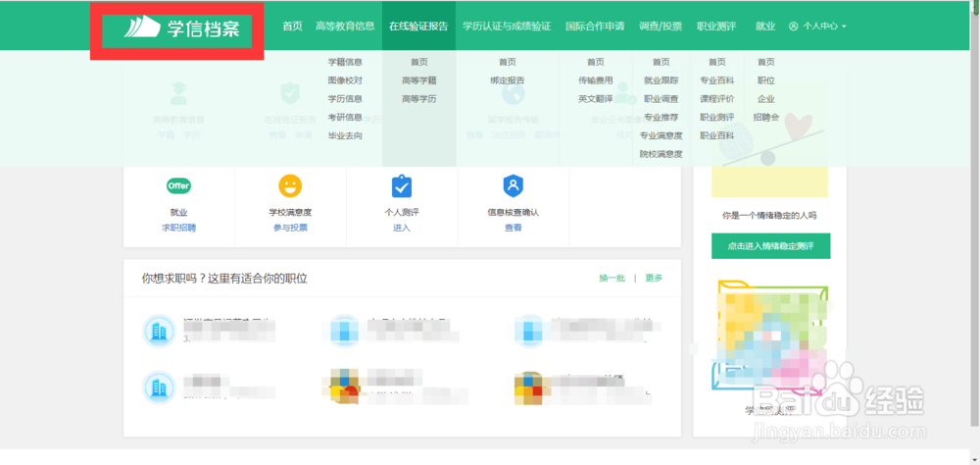Click the blue shield 信息核查确认 icon
Viewport: 980px width, 465px height.
(514, 185)
